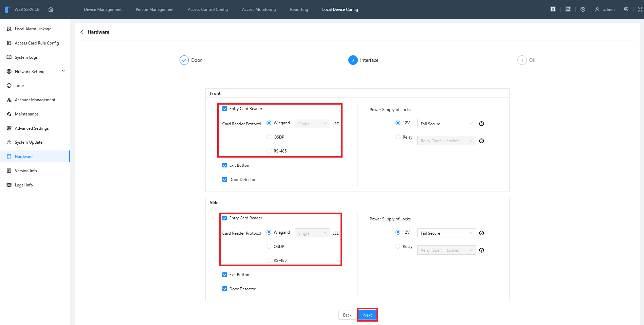Click the Back button

pos(347,315)
